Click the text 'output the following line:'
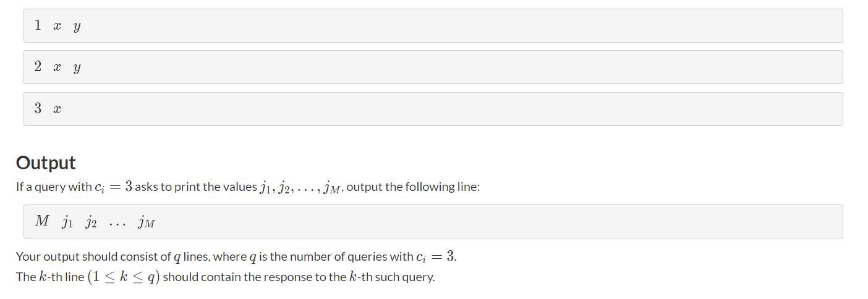868x299 pixels. coord(413,187)
